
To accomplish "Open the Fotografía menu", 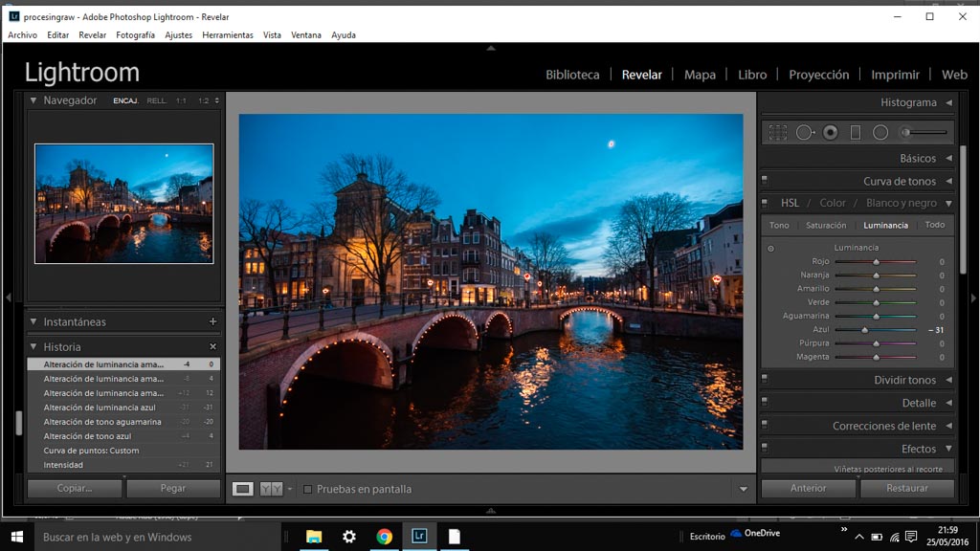I will (135, 35).
